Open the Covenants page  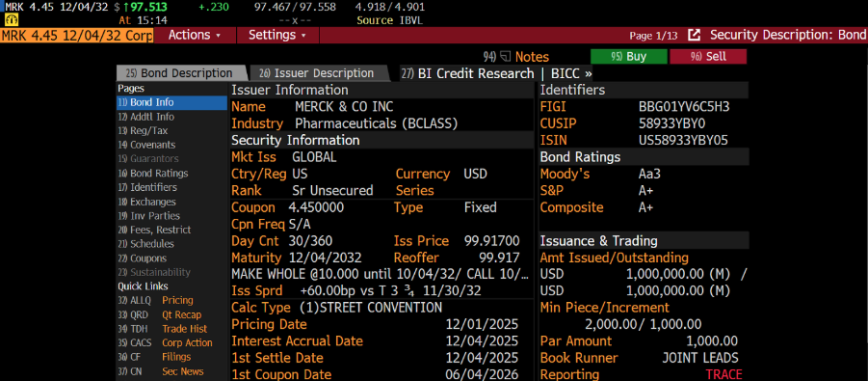point(146,145)
